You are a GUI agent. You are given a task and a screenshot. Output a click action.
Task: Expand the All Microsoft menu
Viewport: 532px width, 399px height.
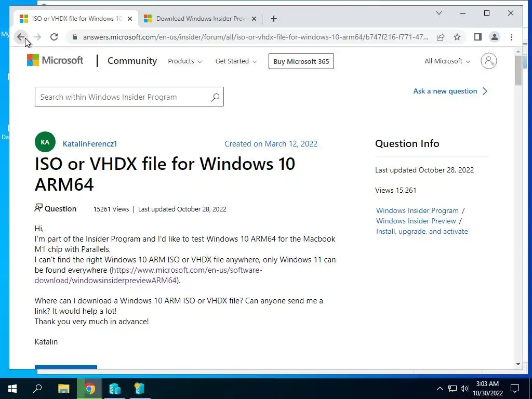447,61
